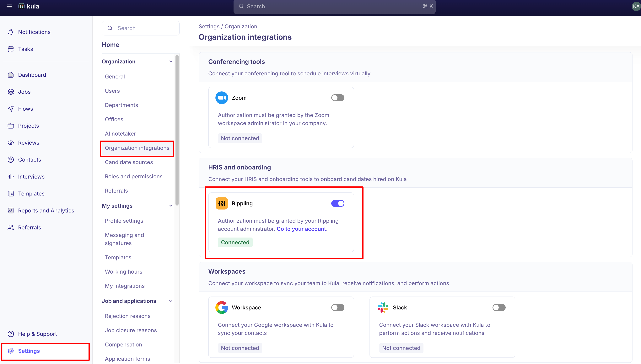
Task: Select Roles and permissions menu item
Action: click(x=133, y=176)
